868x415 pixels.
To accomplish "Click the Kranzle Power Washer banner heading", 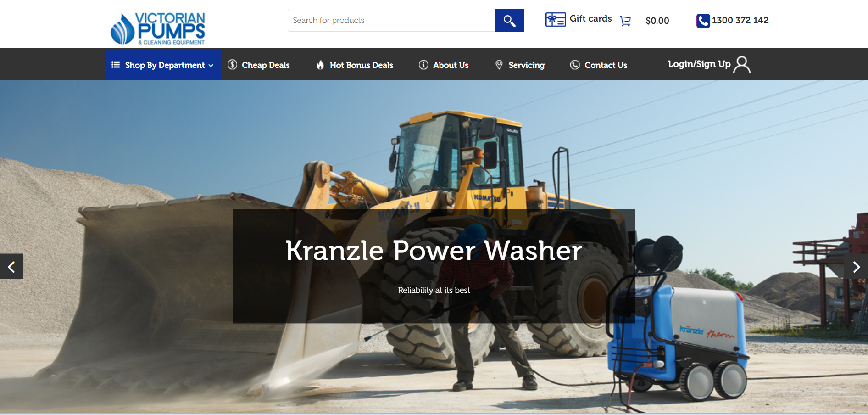I will 434,251.
